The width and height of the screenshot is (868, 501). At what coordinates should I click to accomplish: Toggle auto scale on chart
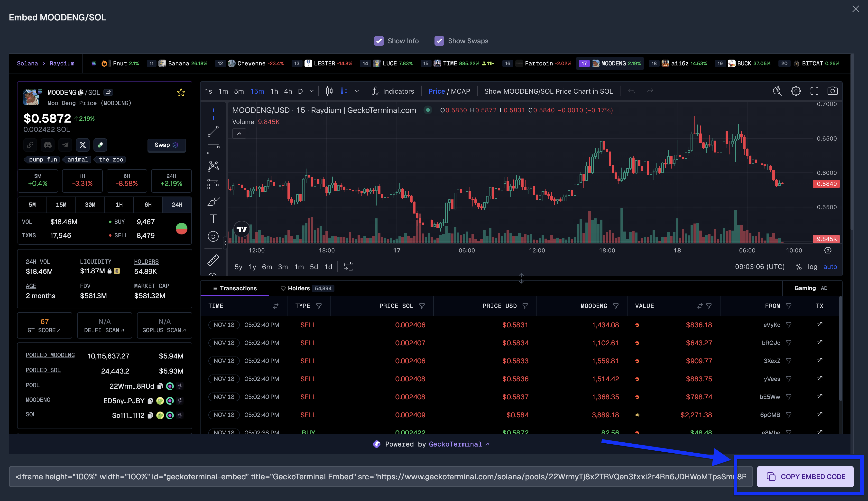tap(830, 267)
